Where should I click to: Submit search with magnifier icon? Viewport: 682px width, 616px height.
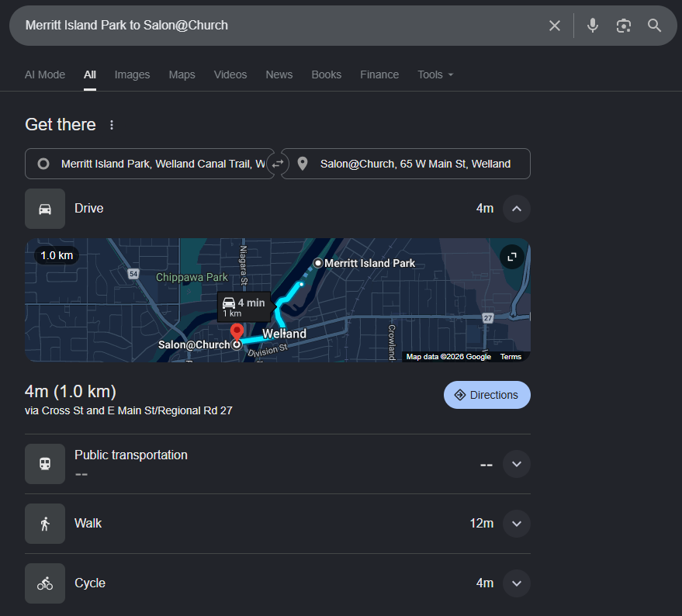(654, 26)
